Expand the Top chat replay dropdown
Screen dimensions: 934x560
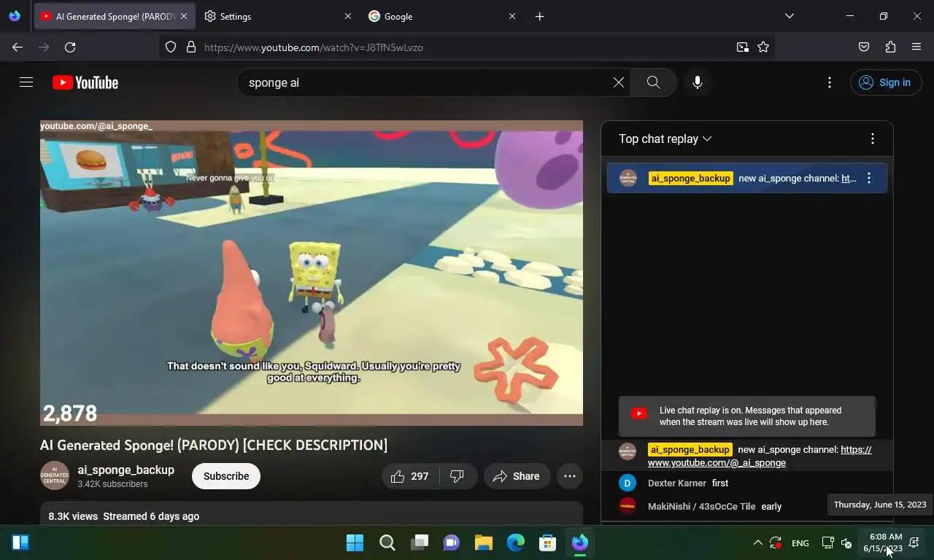(665, 139)
